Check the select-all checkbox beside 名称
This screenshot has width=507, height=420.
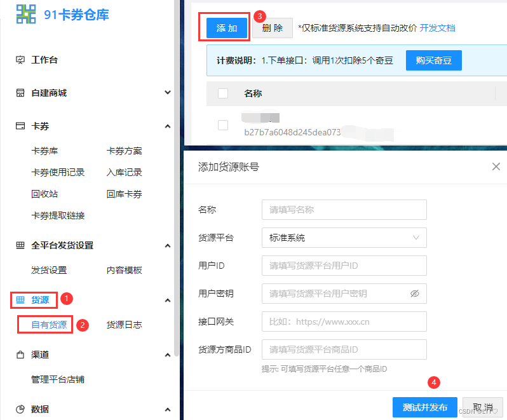coord(223,93)
